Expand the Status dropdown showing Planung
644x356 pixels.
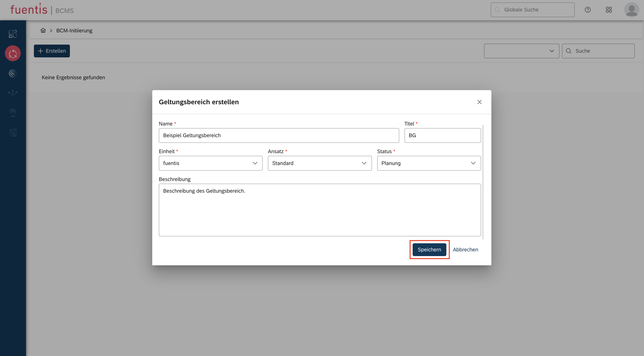pyautogui.click(x=428, y=163)
